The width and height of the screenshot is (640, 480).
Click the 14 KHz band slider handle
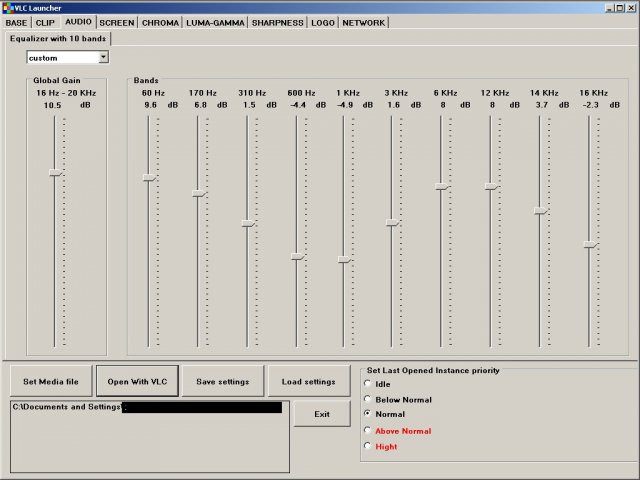(541, 211)
